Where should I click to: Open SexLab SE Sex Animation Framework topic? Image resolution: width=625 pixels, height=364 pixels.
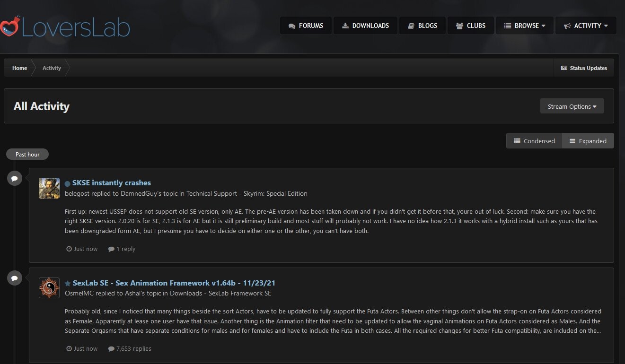174,283
